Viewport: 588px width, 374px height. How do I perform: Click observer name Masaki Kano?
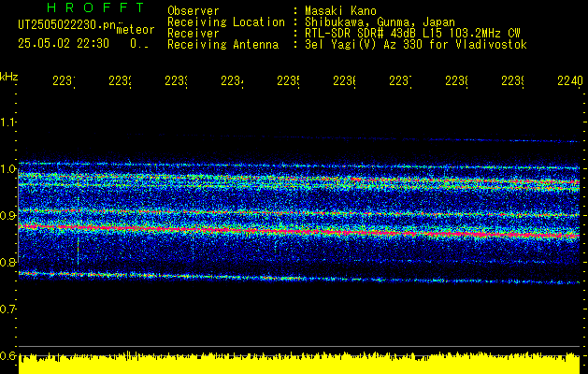pyautogui.click(x=340, y=11)
